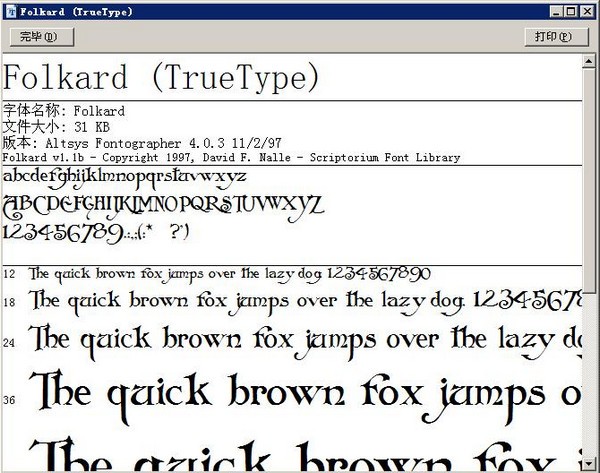Click the window title 'Folkard (TrueType)' in title bar

point(76,12)
